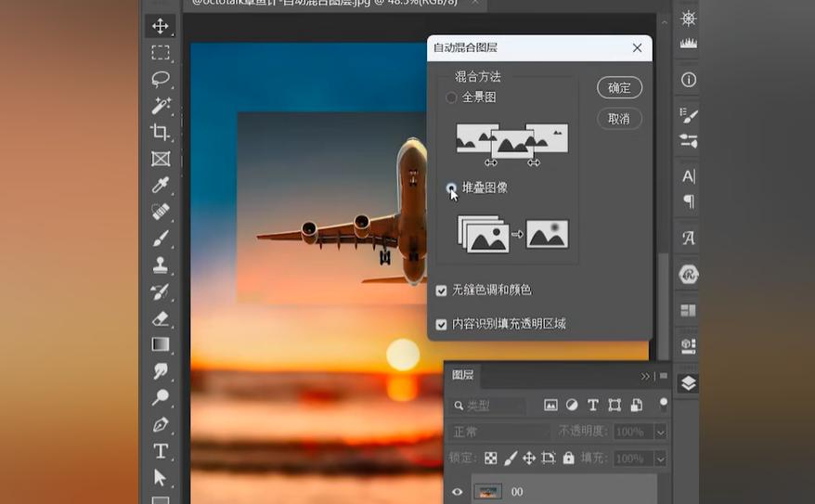Disable the 无缝色调和颜色 checkbox
The width and height of the screenshot is (815, 504).
click(442, 291)
